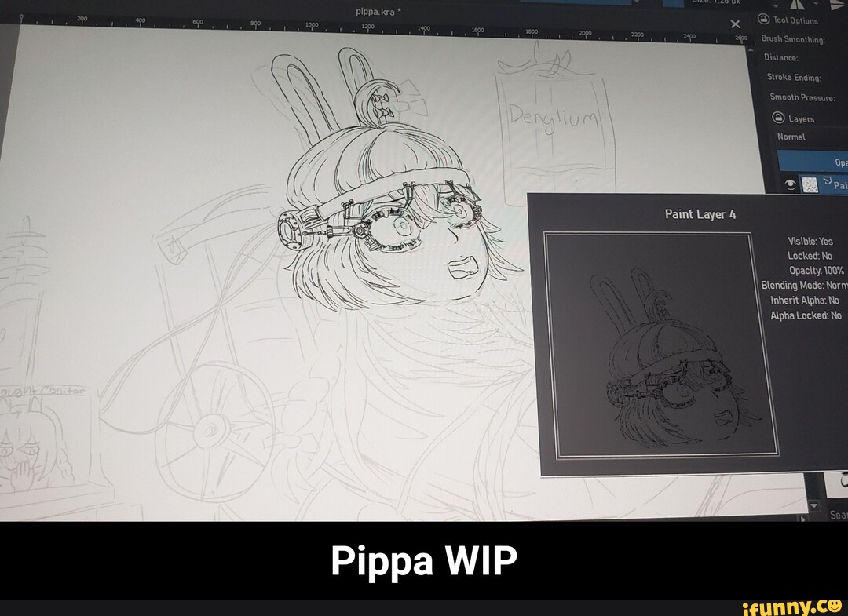The image size is (848, 616).
Task: Close the pippa.kra document with the X
Action: [736, 24]
